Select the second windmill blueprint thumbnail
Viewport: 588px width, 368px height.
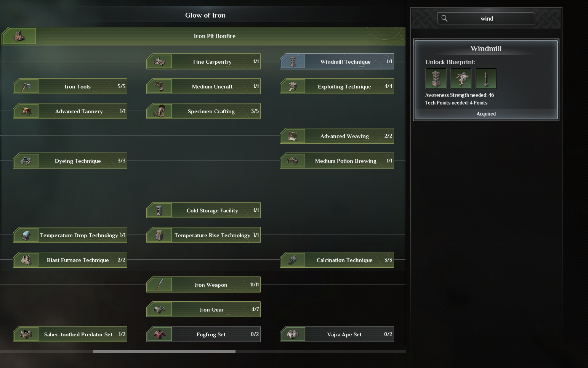click(461, 79)
